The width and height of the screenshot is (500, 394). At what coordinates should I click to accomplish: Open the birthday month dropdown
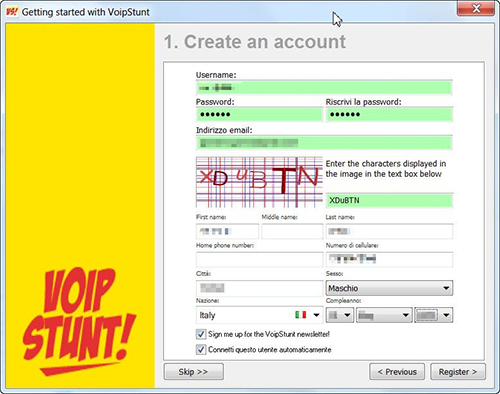click(x=383, y=315)
